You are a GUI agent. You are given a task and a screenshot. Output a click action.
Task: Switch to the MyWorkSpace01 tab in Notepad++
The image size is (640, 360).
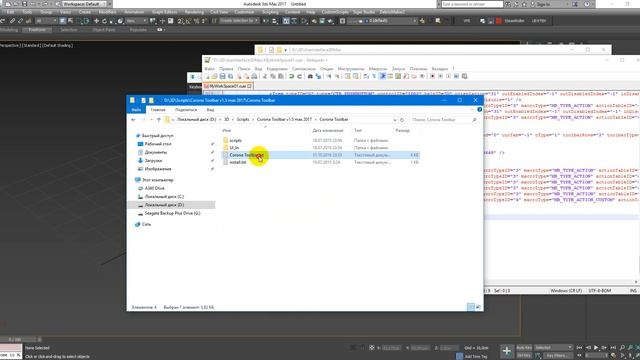[228, 86]
